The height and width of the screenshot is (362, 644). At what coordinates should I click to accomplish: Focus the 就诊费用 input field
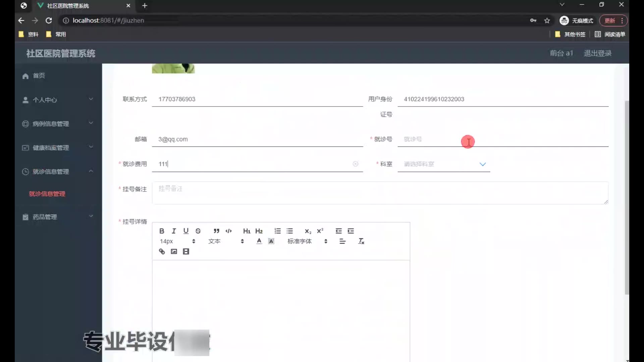(257, 164)
